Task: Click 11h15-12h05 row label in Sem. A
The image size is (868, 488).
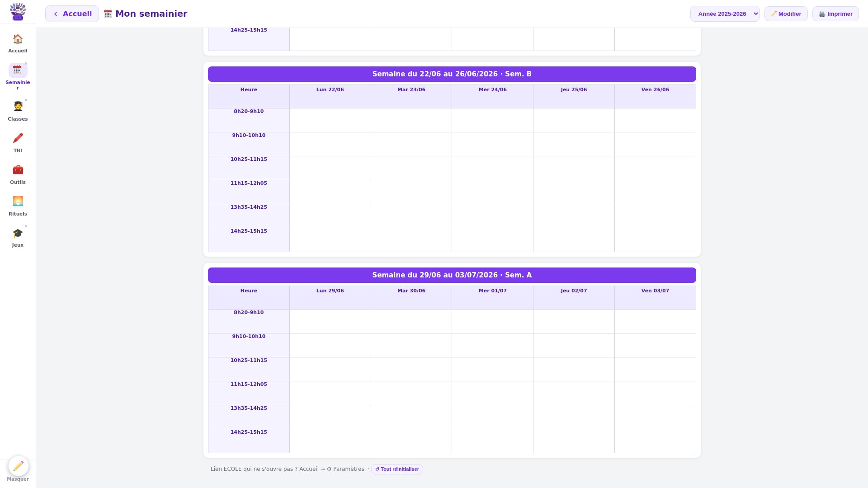Action: 249,393
